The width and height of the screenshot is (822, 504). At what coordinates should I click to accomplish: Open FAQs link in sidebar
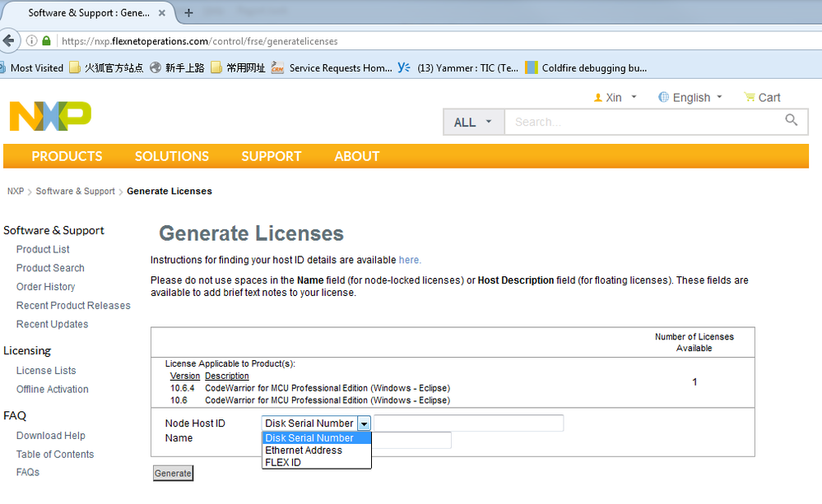pos(28,472)
